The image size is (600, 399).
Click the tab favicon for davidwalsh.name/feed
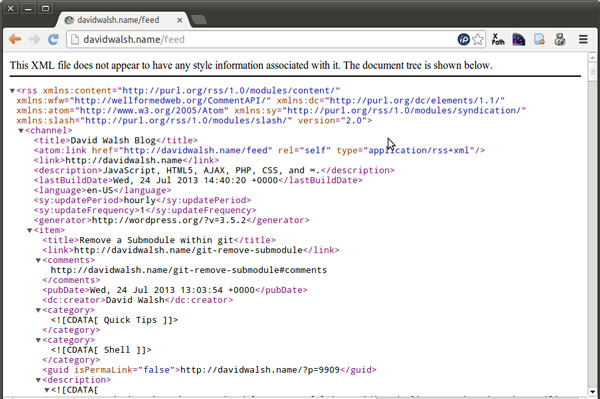tap(69, 20)
